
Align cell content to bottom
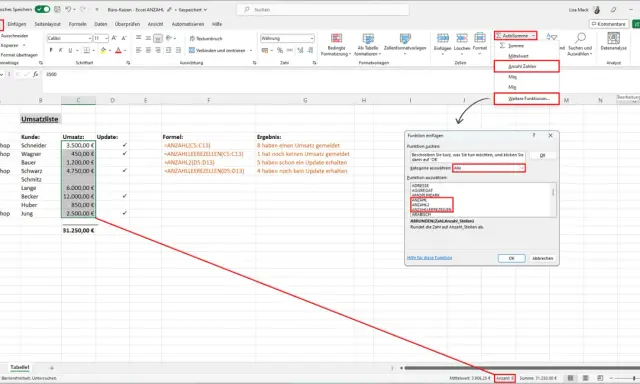click(x=158, y=38)
